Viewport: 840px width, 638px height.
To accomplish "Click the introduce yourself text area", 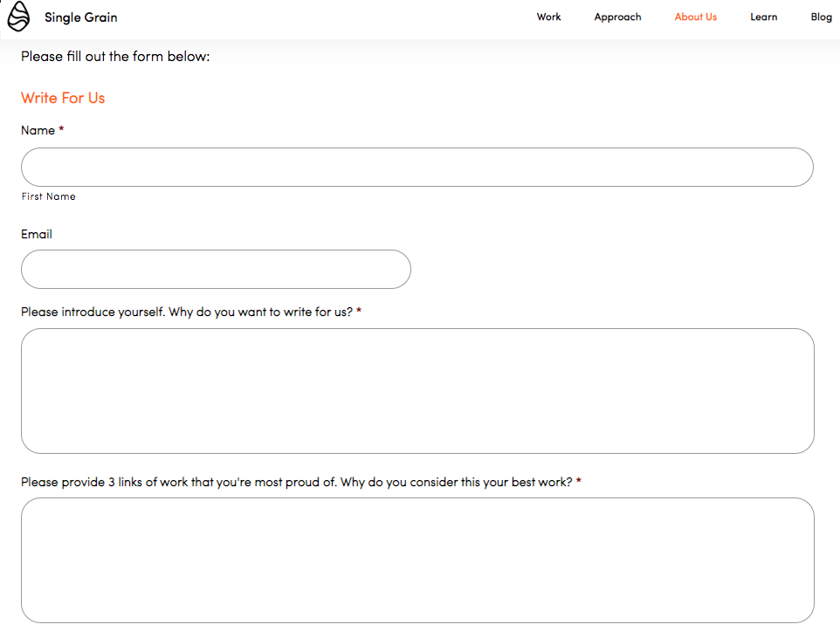I will point(417,391).
